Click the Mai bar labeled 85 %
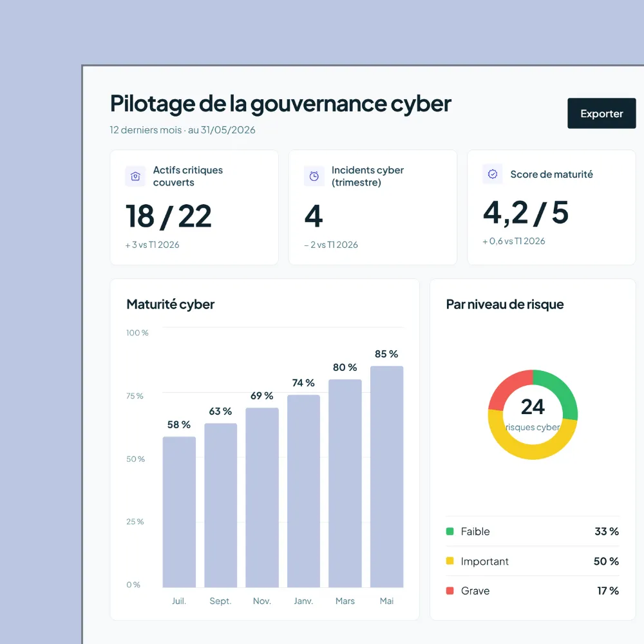 pos(386,477)
